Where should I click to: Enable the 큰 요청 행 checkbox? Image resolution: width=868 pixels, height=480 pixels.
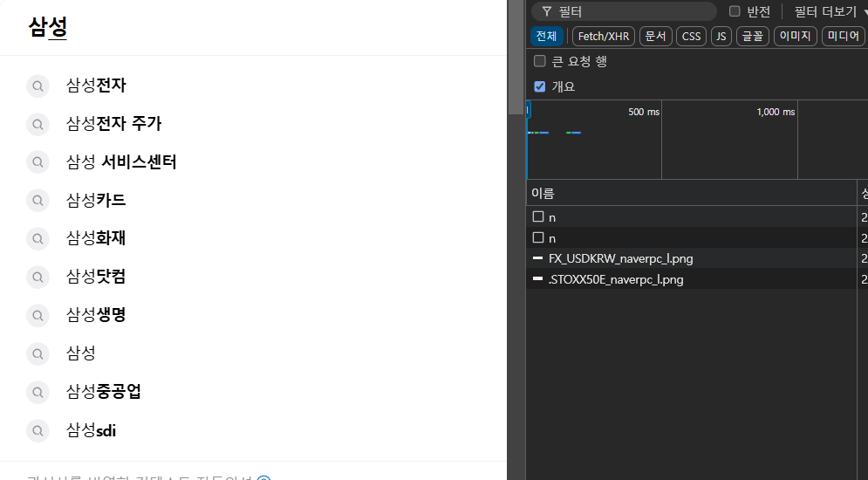point(540,61)
